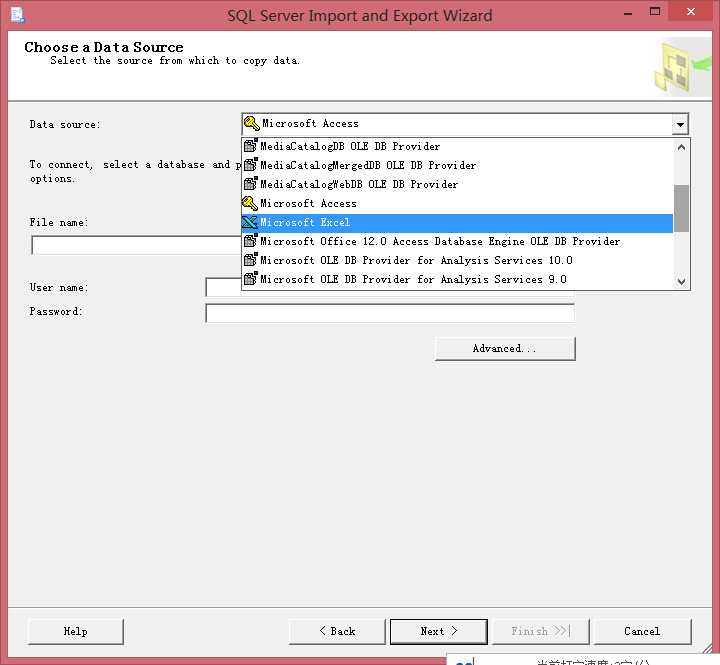Image resolution: width=720 pixels, height=665 pixels.
Task: Proceed with the Next button
Action: (x=439, y=631)
